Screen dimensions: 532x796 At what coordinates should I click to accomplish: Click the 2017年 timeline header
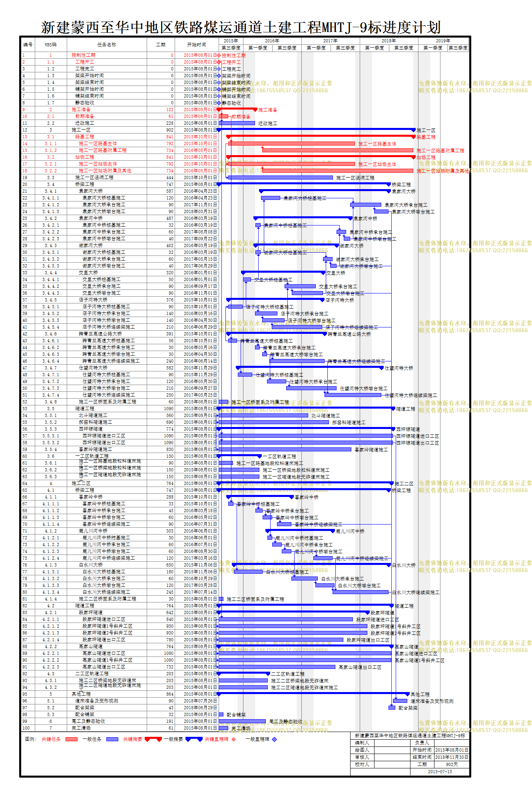(331, 41)
